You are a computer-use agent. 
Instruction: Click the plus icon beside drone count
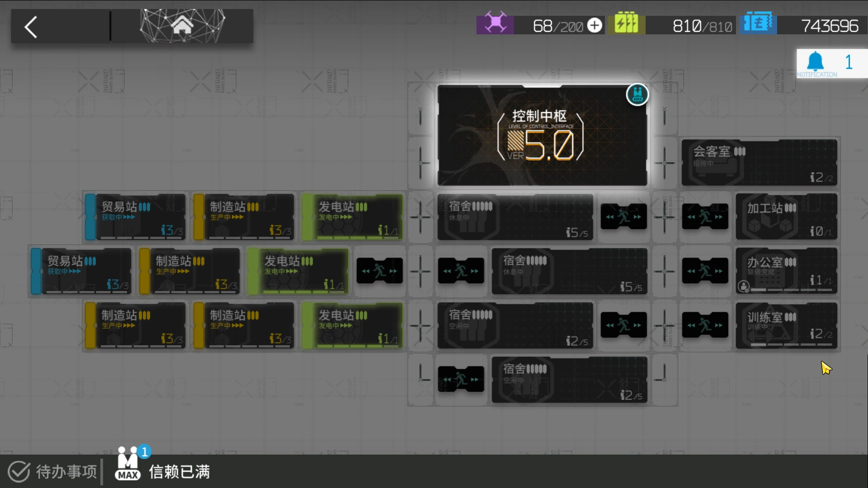pos(595,25)
